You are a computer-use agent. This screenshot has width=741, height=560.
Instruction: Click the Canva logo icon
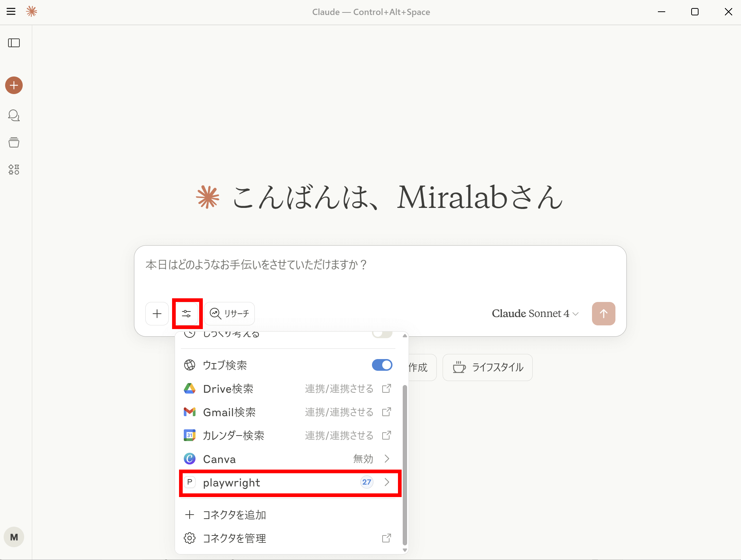click(190, 459)
